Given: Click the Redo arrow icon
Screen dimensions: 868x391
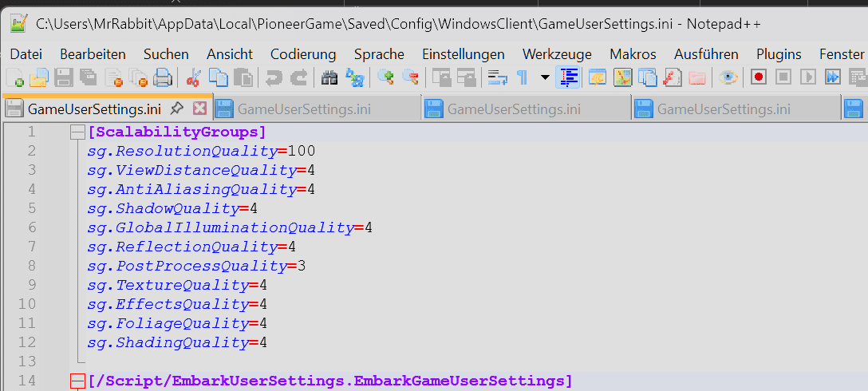Looking at the screenshot, I should point(299,77).
